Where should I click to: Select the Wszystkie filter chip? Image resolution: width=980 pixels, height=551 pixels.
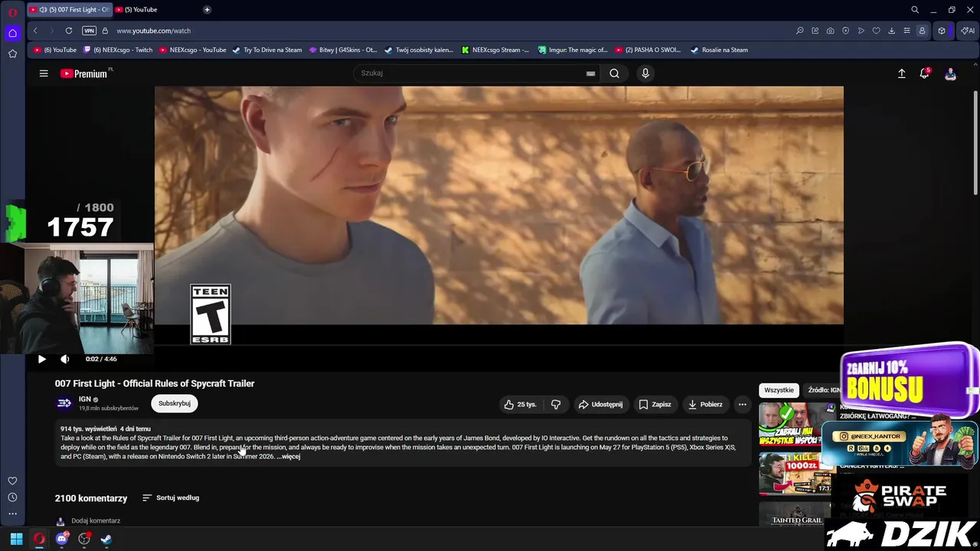click(x=779, y=390)
